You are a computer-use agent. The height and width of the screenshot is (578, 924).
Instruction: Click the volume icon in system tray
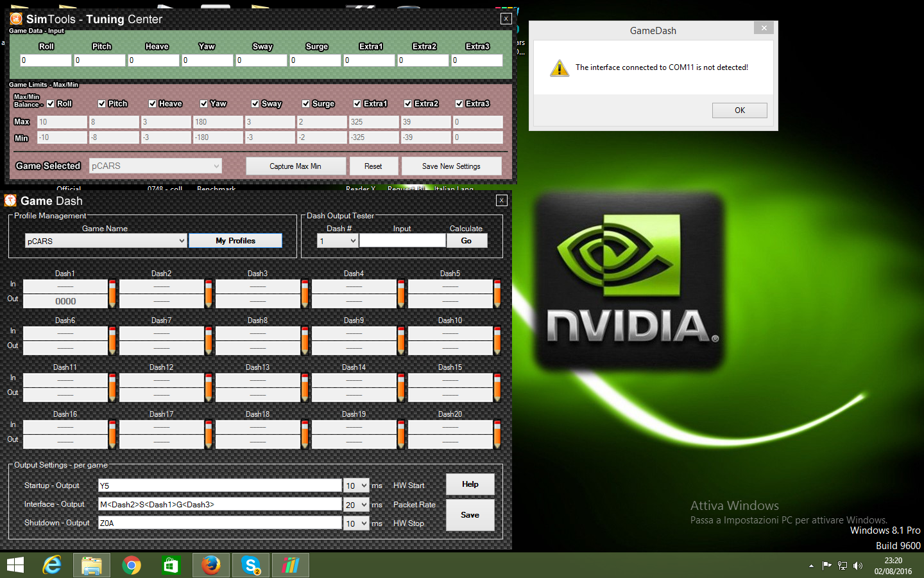(x=858, y=566)
